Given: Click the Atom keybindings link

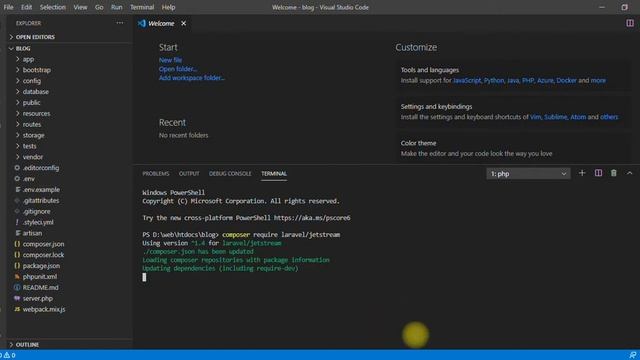Looking at the screenshot, I should point(578,117).
